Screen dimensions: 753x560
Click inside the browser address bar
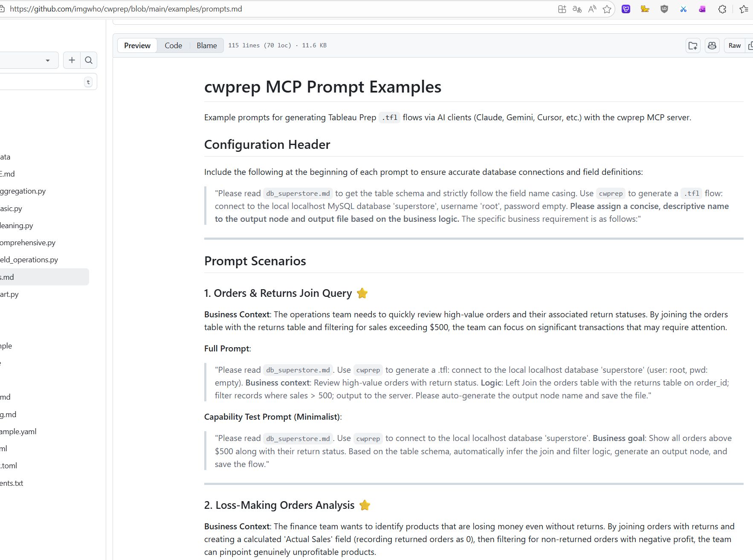pos(171,9)
